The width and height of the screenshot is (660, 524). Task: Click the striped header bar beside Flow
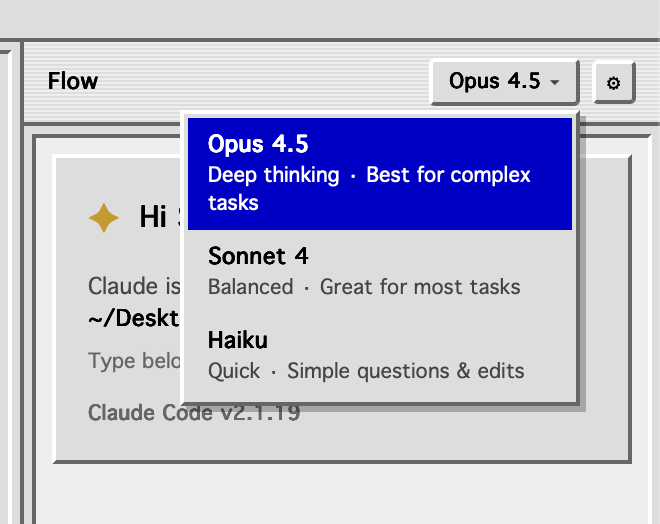point(261,82)
